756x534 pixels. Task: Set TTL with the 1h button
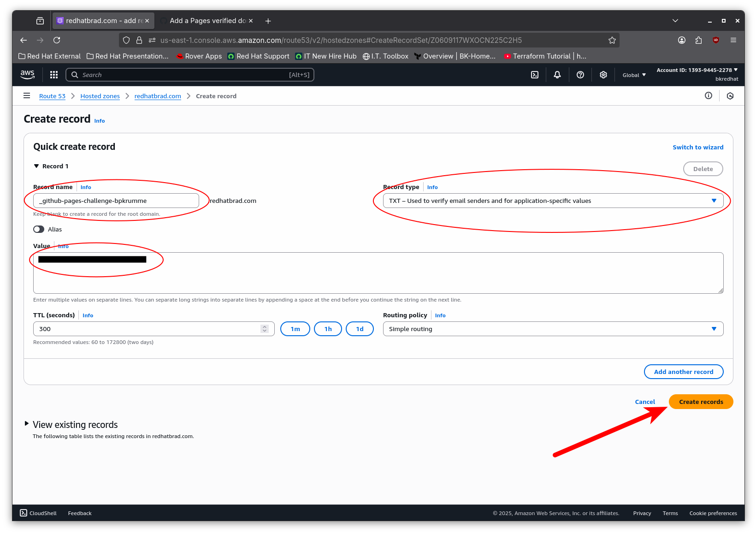(x=328, y=329)
